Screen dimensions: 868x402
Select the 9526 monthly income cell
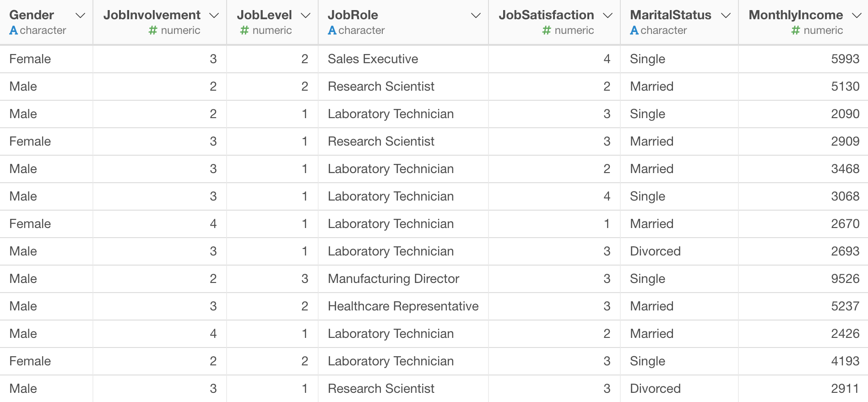click(x=803, y=279)
